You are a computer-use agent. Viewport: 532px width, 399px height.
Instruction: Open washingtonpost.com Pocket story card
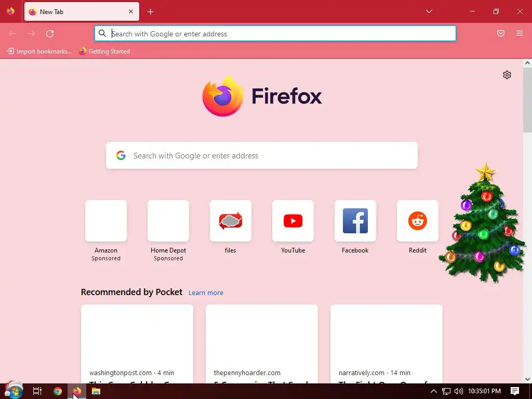(x=137, y=344)
